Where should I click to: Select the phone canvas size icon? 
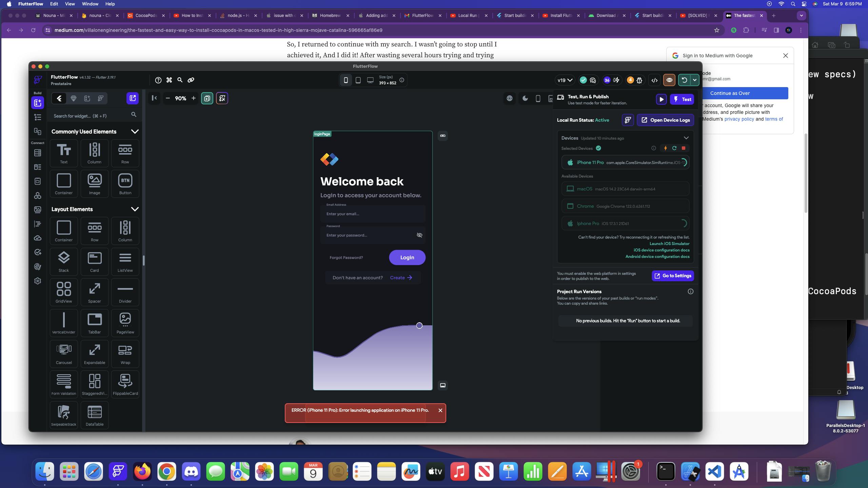[346, 80]
